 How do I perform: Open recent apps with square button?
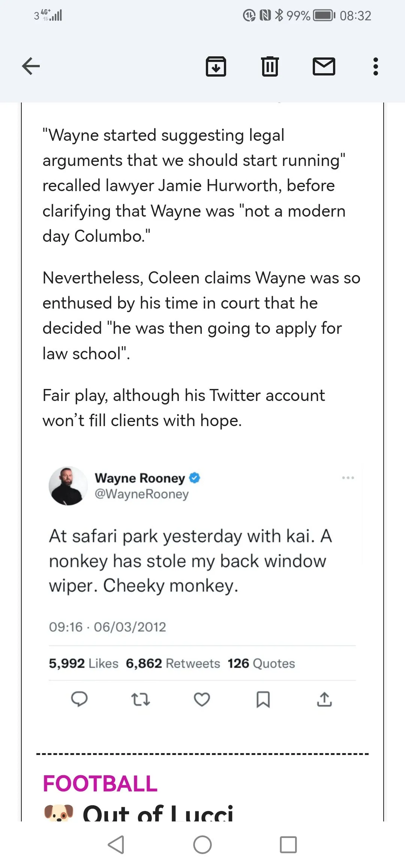[x=288, y=845]
